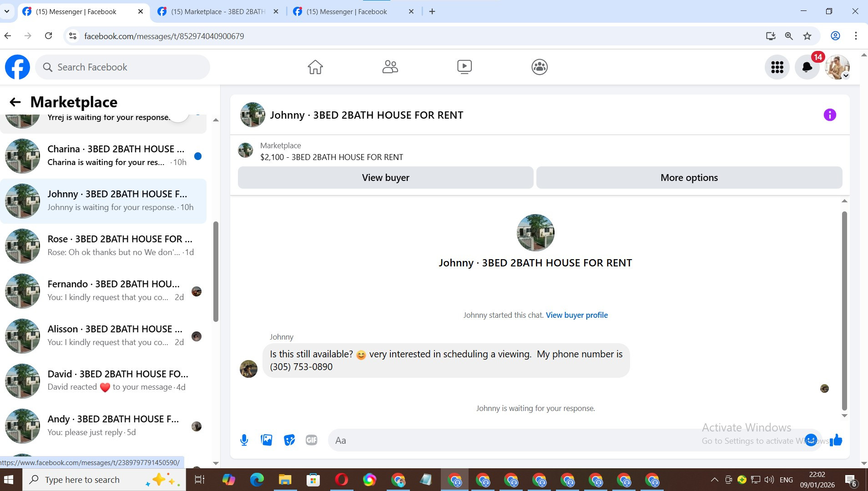Open the Friends icon in top navigation

tap(390, 67)
